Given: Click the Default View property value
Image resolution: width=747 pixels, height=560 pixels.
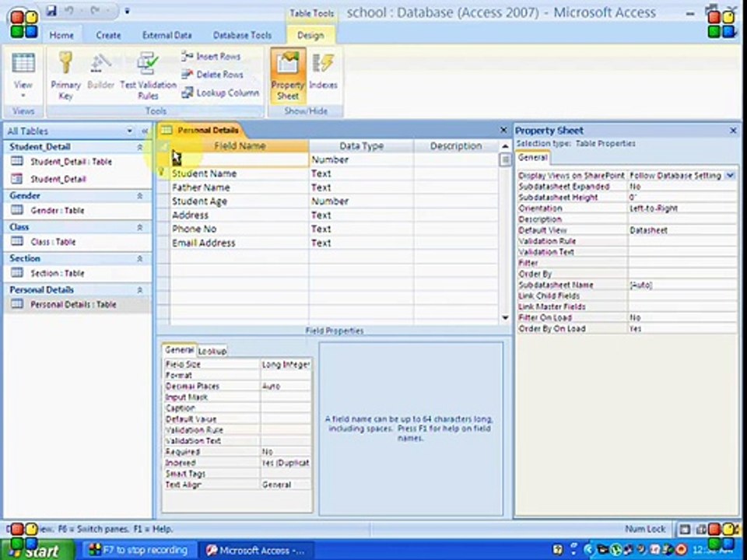Looking at the screenshot, I should (682, 230).
